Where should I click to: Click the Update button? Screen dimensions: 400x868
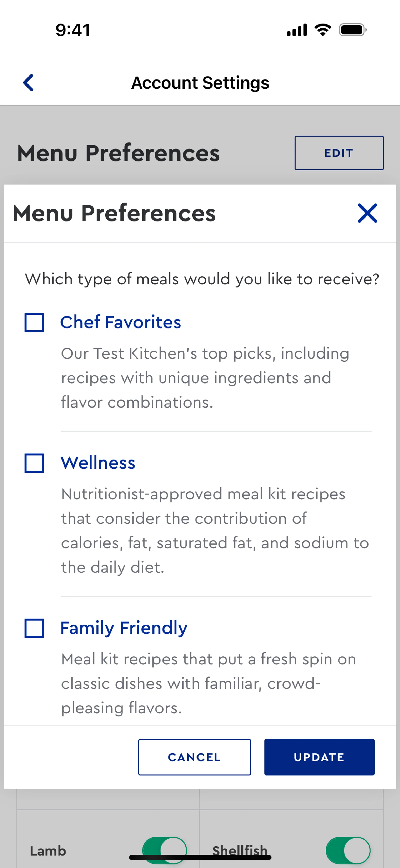[319, 757]
